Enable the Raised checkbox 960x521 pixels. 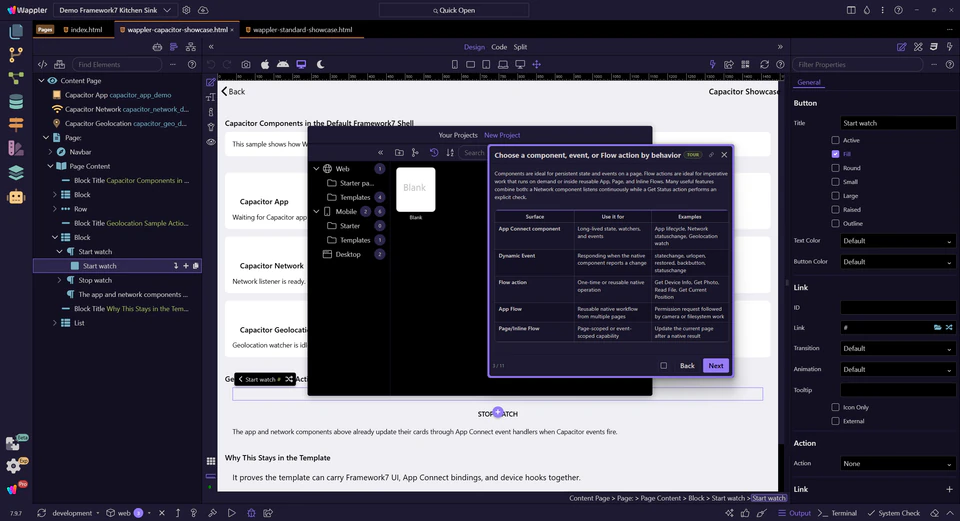point(835,209)
